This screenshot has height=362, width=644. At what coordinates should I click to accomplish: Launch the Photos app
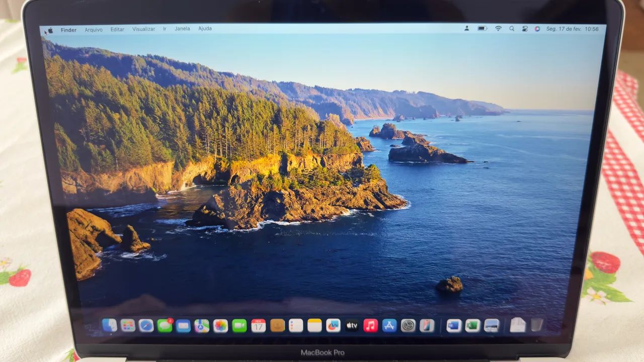221,325
